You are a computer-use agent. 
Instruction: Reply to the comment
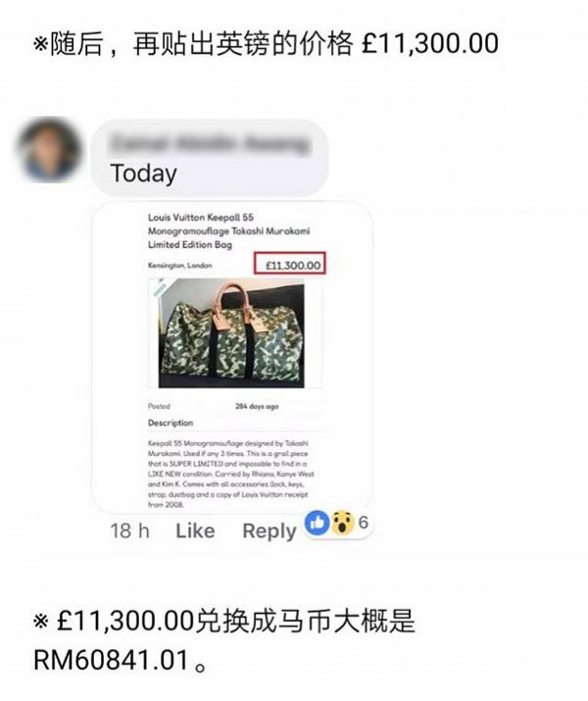269,531
